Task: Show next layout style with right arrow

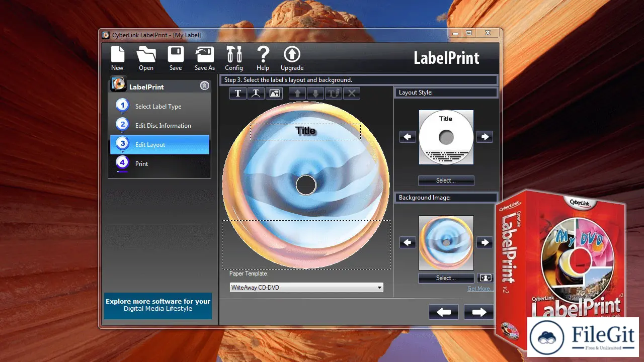Action: pyautogui.click(x=485, y=137)
